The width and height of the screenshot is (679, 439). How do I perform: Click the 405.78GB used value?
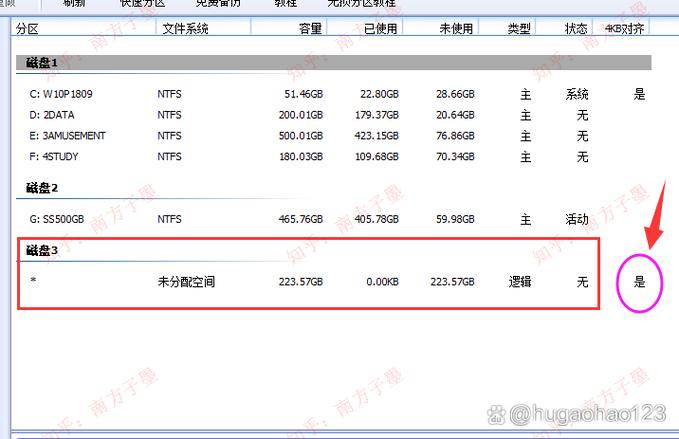click(x=377, y=219)
